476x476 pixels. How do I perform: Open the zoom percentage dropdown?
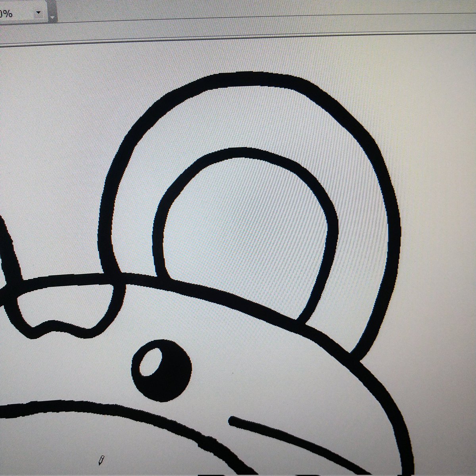click(x=38, y=12)
